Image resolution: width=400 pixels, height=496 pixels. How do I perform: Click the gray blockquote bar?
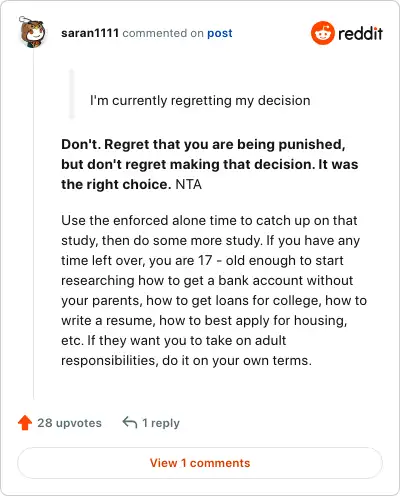pyautogui.click(x=71, y=94)
